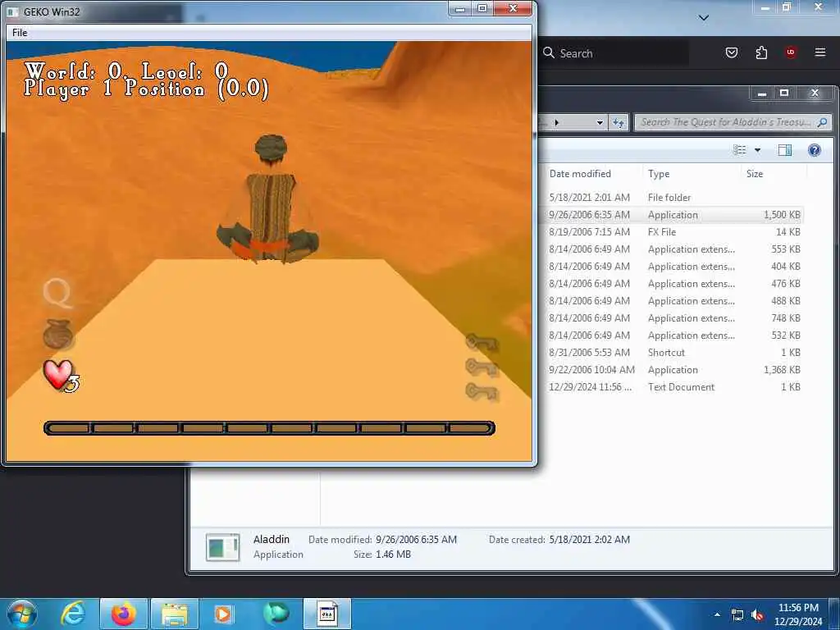This screenshot has width=840, height=630.
Task: Launch Internet Explorer from taskbar
Action: tap(73, 614)
